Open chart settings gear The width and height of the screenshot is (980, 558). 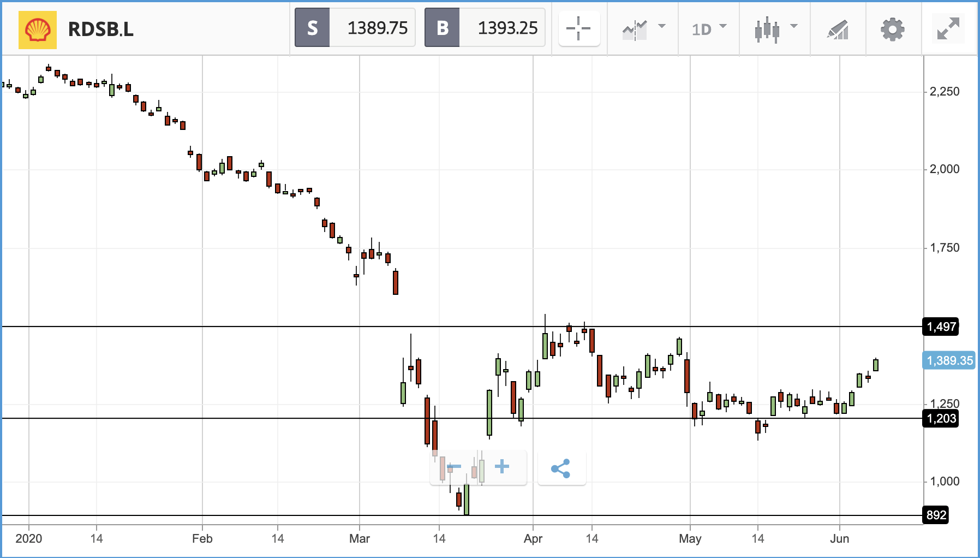(x=893, y=29)
